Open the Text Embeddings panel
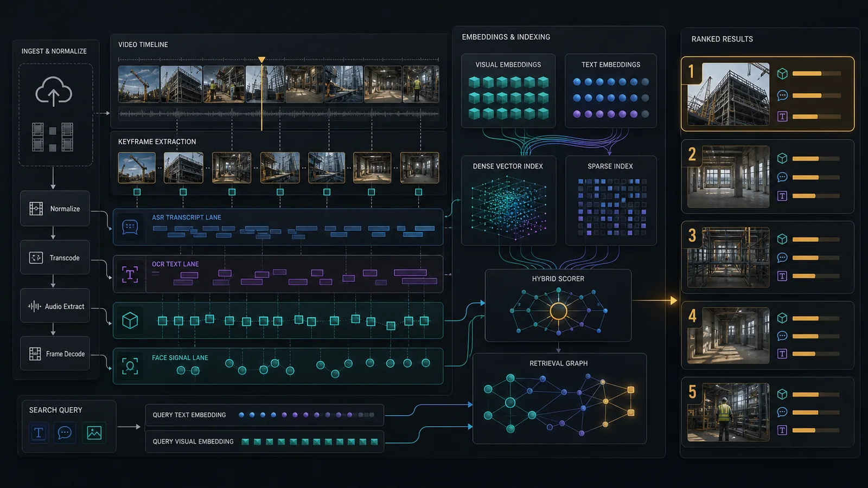The image size is (868, 488). point(611,91)
